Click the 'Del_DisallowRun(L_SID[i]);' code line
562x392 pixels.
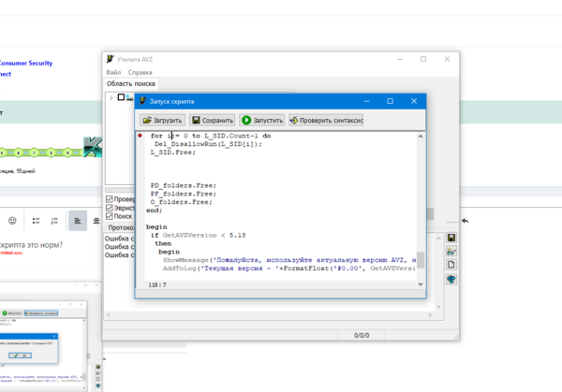(x=208, y=144)
